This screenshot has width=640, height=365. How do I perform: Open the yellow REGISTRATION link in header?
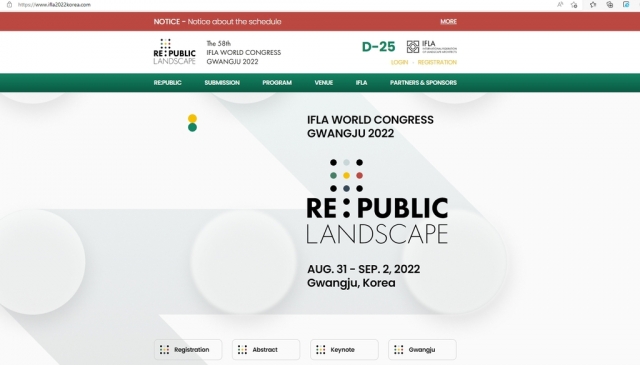[x=437, y=62]
